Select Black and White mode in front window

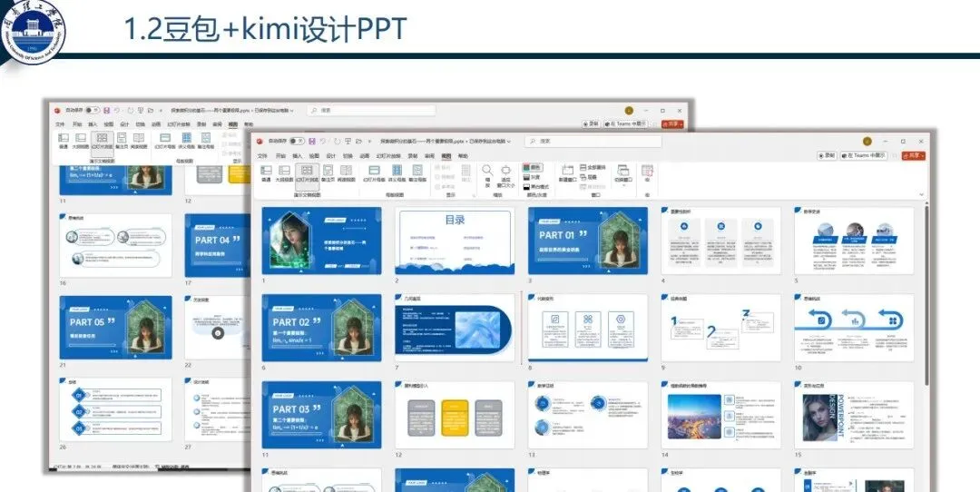[535, 186]
